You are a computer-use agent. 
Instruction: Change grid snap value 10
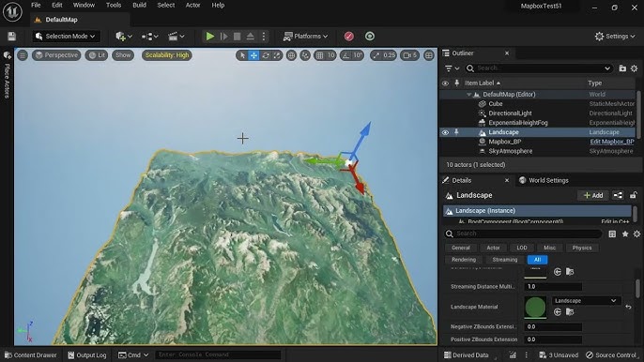(x=330, y=55)
